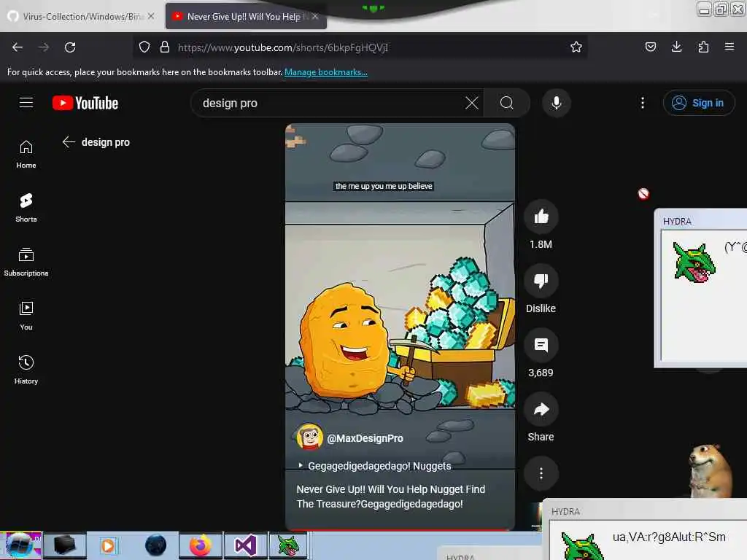
Task: Go to the YouTube logo home page
Action: [x=85, y=103]
